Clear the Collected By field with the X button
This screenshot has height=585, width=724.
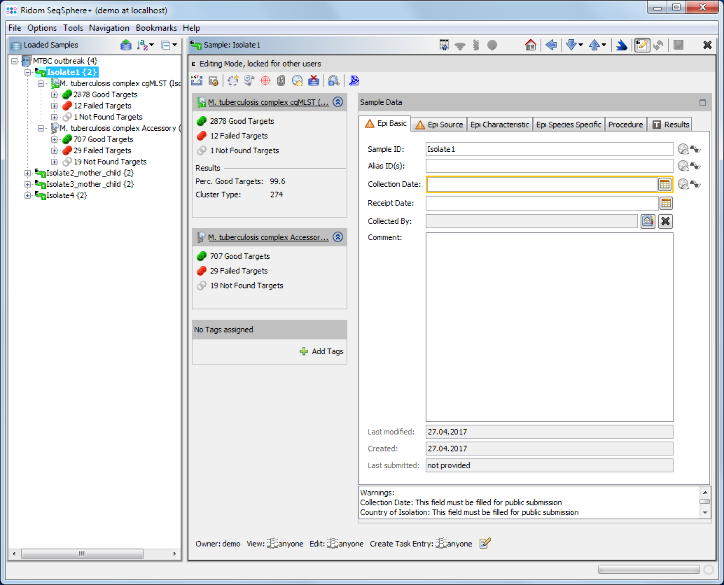pos(665,221)
